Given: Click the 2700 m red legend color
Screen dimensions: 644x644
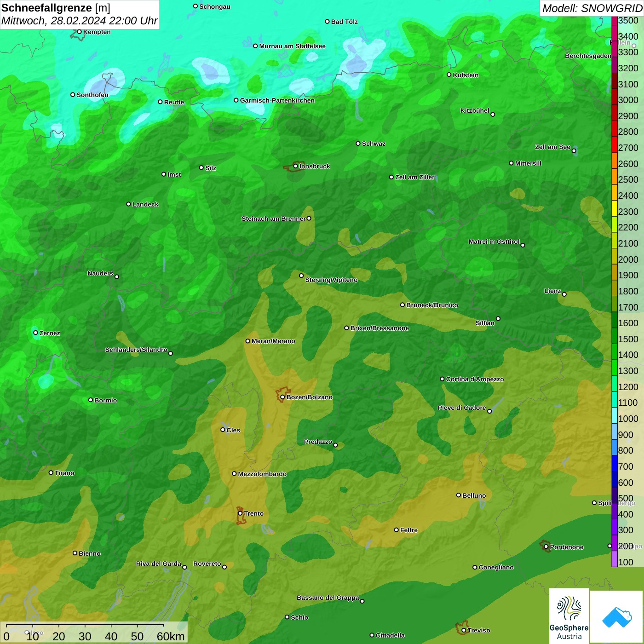Looking at the screenshot, I should [614, 144].
